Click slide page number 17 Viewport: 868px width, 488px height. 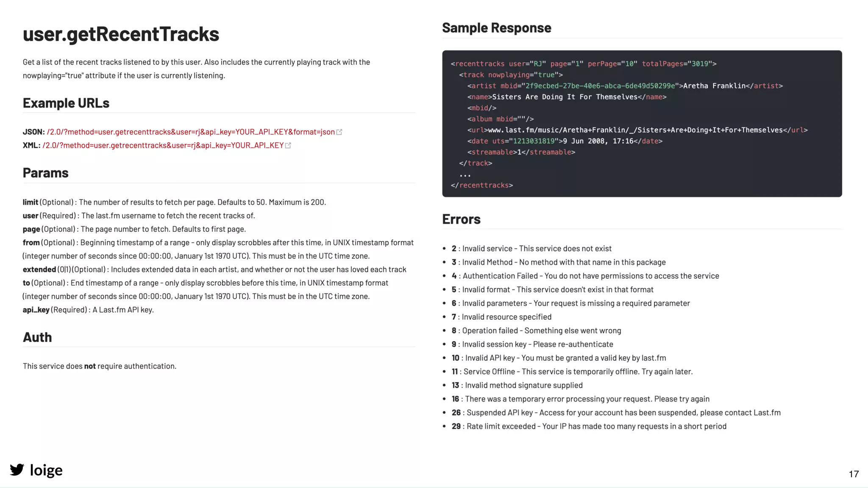coord(854,474)
